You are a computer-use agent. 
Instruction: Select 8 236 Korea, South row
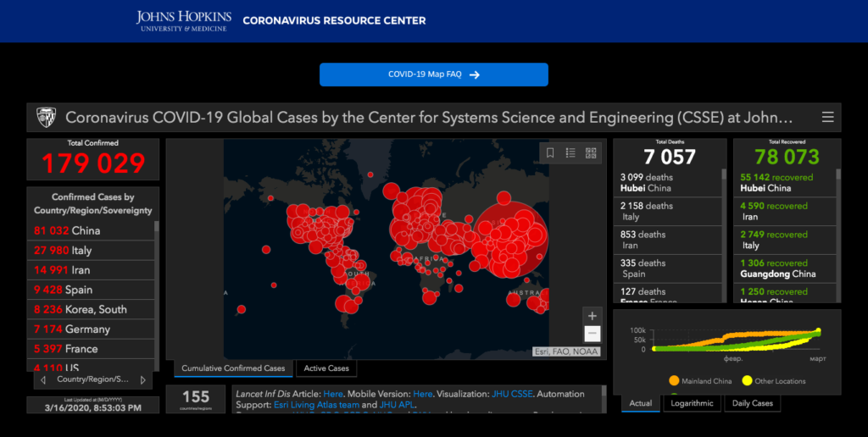(91, 310)
